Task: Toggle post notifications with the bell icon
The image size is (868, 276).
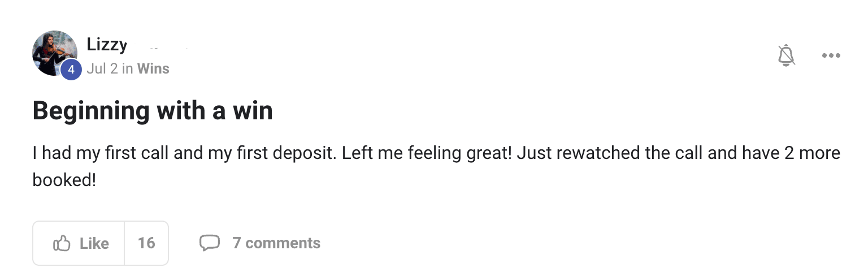Action: pos(786,55)
